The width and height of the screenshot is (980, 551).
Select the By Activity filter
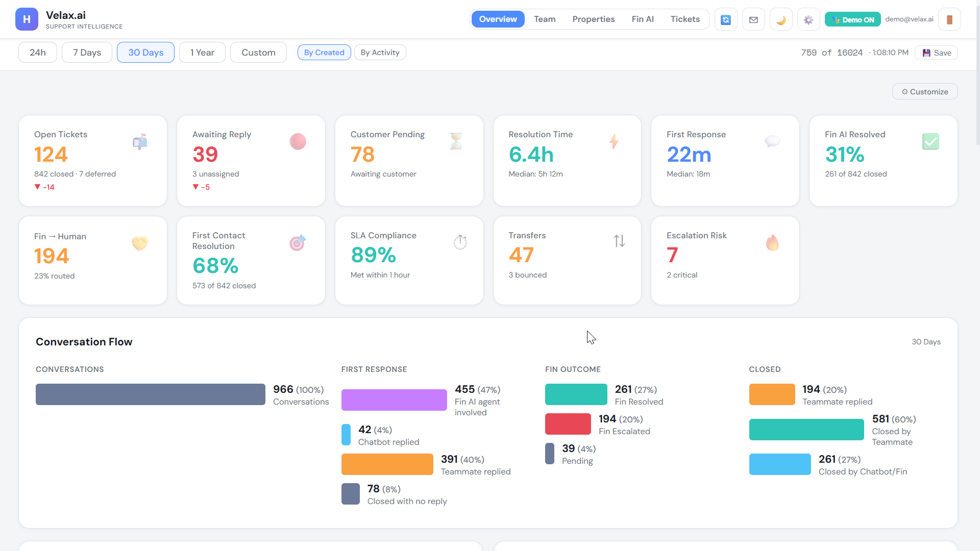[x=380, y=53]
